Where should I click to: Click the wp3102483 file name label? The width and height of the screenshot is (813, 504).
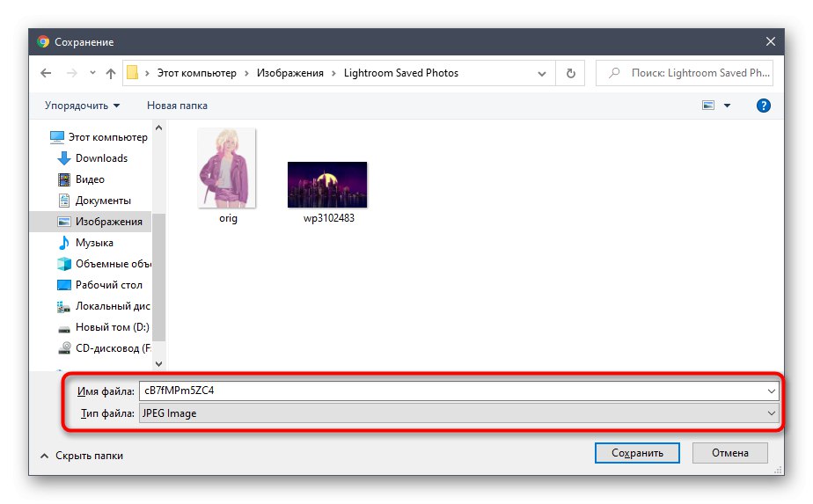coord(329,218)
